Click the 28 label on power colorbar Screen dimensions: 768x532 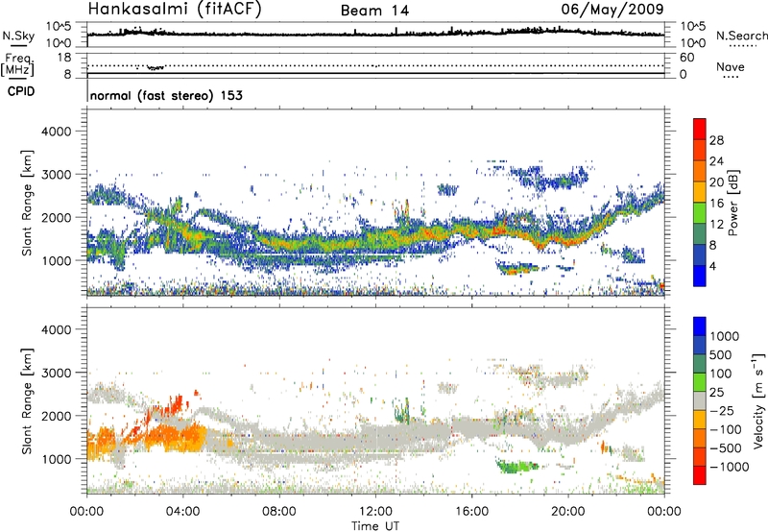(716, 140)
